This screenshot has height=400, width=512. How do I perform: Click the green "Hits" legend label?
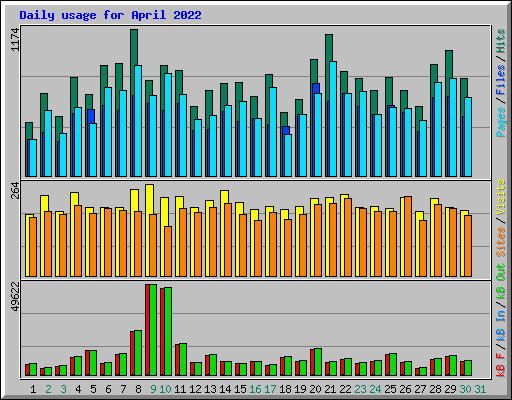click(x=501, y=41)
